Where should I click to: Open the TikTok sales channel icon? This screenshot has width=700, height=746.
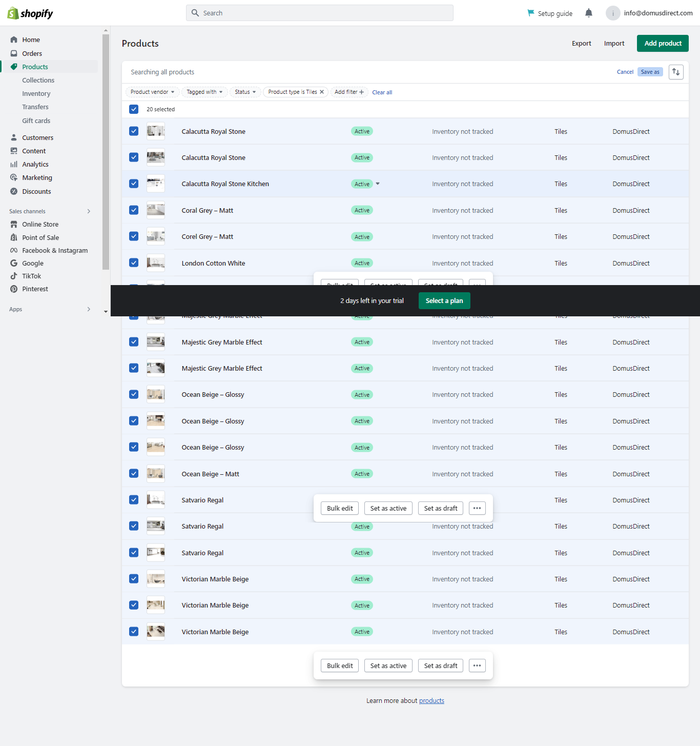[x=14, y=276]
